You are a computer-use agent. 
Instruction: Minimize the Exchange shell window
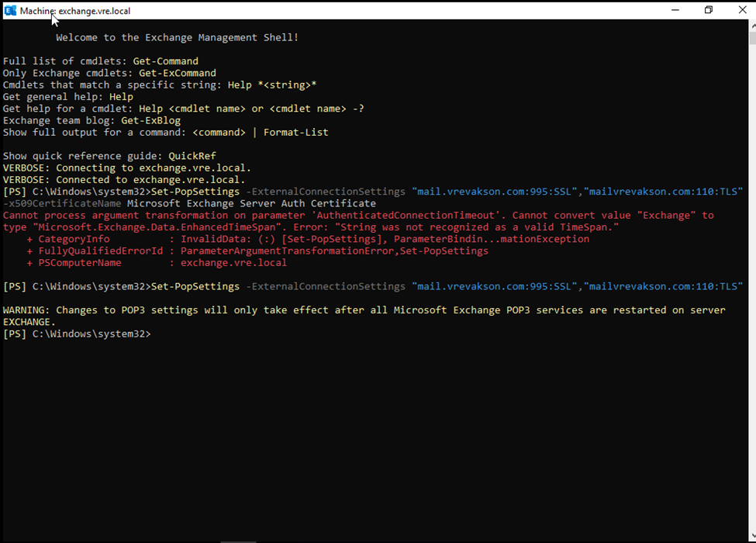tap(672, 10)
